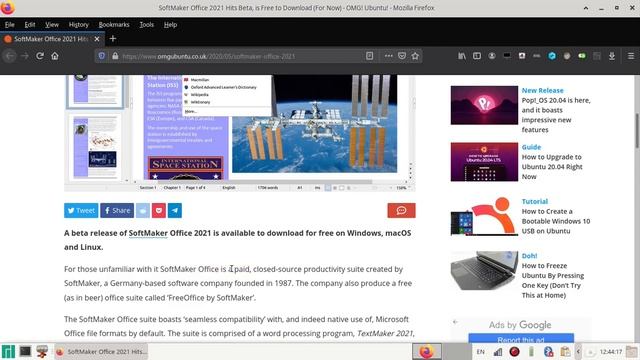Image resolution: width=640 pixels, height=360 pixels.
Task: Follow the SoftMaker link in the intro
Action: point(148,233)
